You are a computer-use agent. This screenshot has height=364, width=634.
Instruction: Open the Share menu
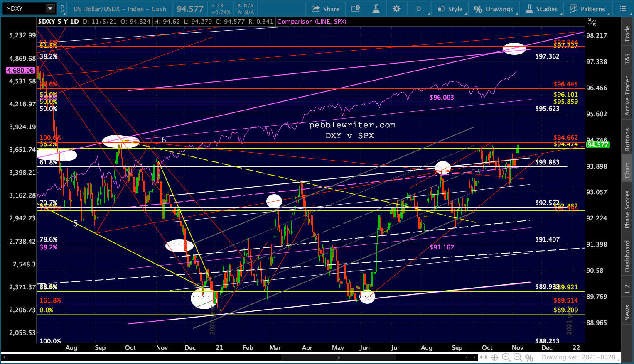[x=325, y=9]
